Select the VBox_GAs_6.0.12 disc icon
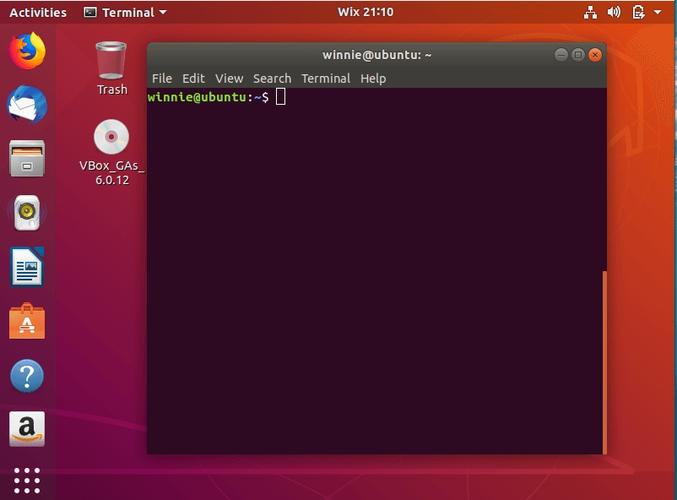This screenshot has height=500, width=677. (x=111, y=152)
